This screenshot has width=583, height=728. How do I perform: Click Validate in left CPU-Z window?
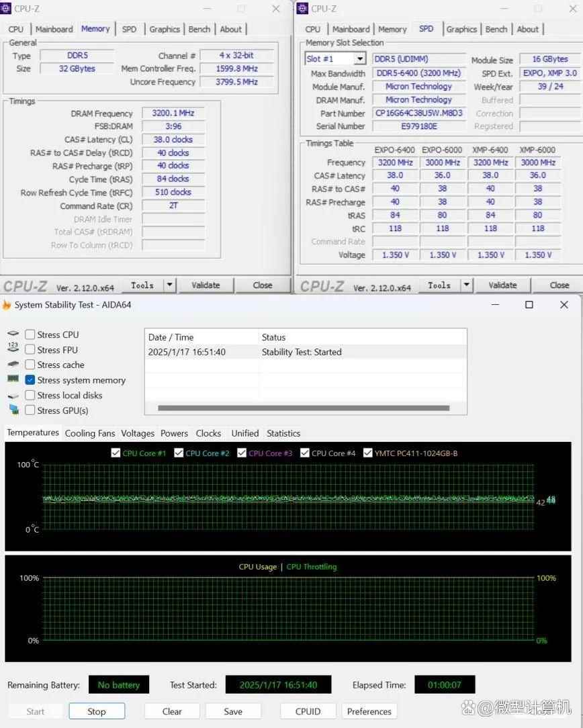pyautogui.click(x=206, y=285)
